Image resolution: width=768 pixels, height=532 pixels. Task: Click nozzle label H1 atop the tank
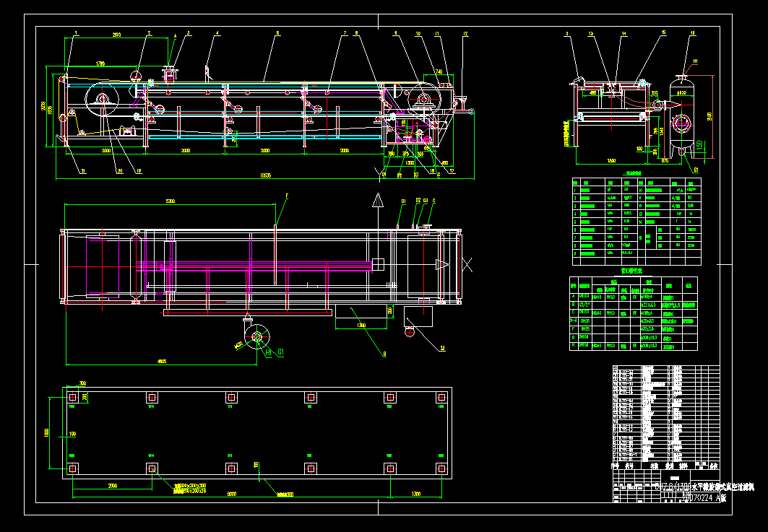[x=695, y=61]
